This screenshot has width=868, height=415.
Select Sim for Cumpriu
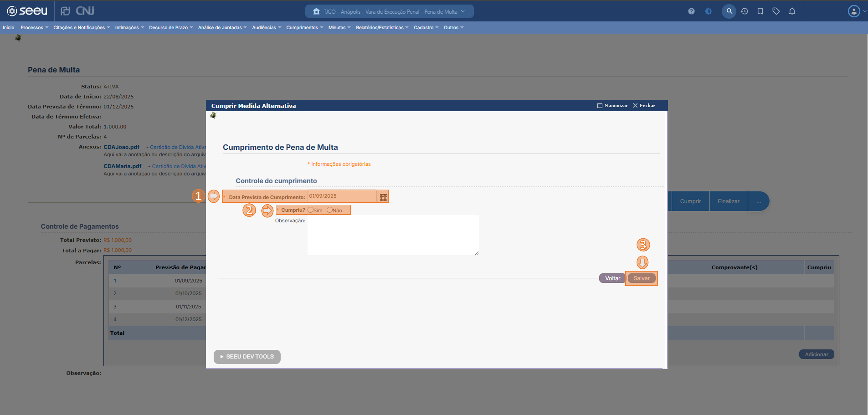(x=310, y=210)
